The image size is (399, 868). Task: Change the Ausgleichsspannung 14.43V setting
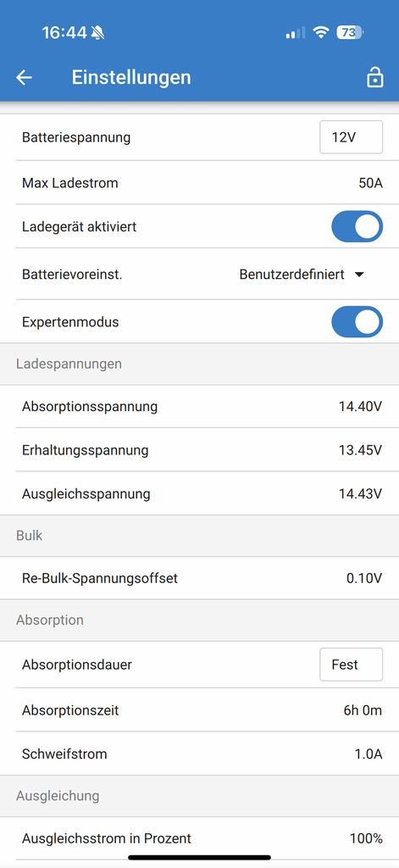click(199, 493)
